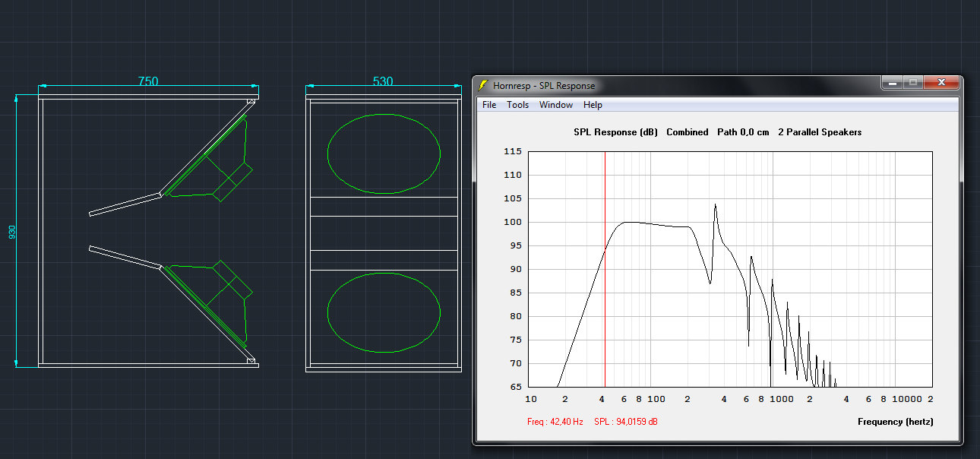980x459 pixels.
Task: Click the red frequency cursor line
Action: click(605, 304)
